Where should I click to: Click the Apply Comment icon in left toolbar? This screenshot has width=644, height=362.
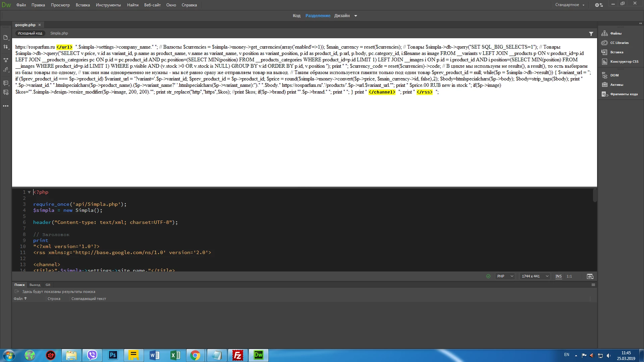(6, 83)
